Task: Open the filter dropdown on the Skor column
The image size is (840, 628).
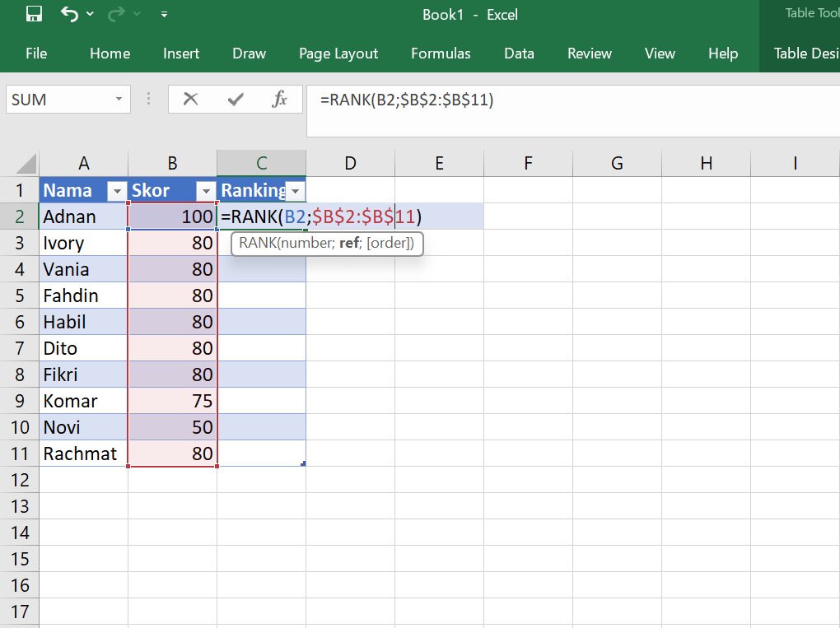Action: tap(206, 190)
